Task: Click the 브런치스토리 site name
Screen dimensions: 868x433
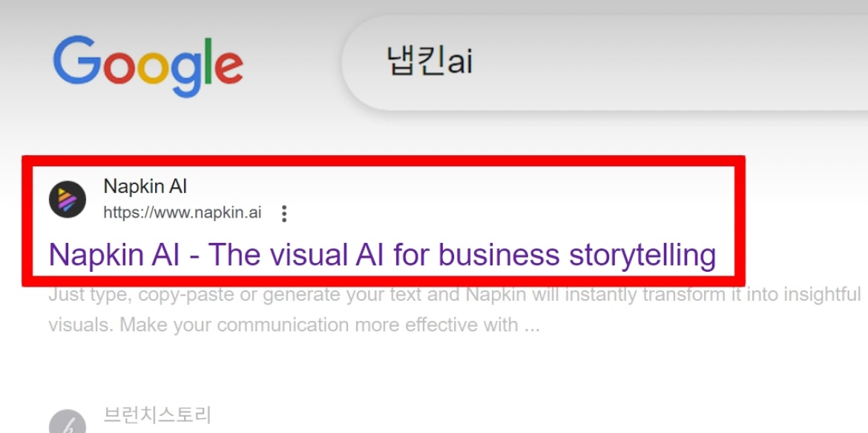Action: coord(157,415)
